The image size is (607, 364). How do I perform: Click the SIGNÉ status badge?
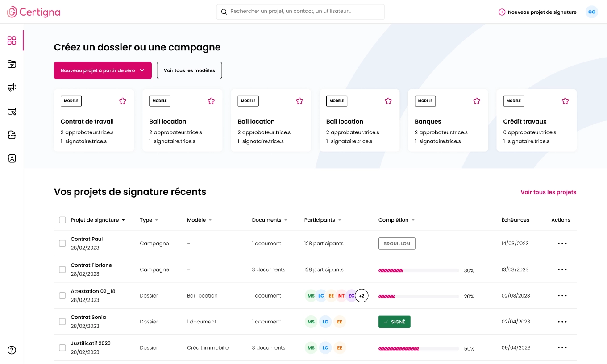(395, 322)
